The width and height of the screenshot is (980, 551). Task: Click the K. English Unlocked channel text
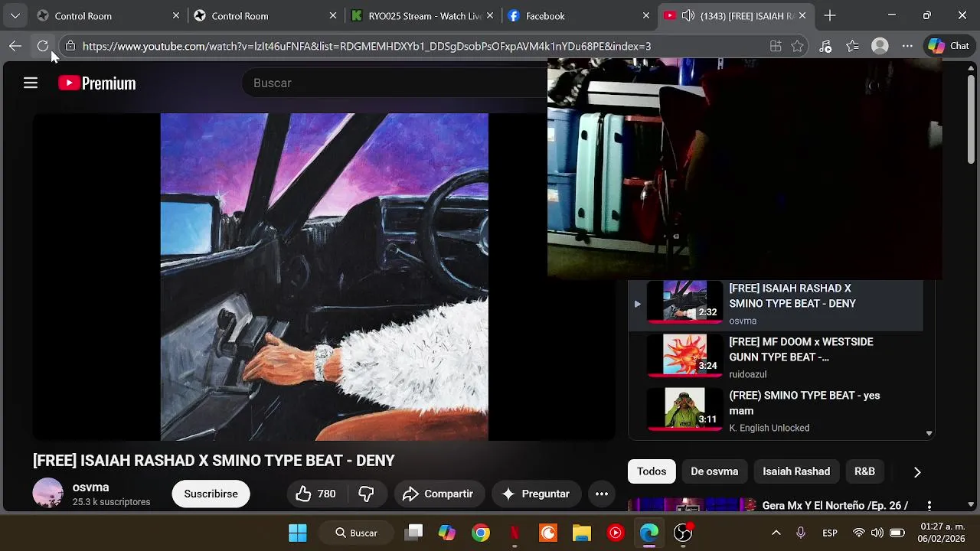tap(769, 428)
